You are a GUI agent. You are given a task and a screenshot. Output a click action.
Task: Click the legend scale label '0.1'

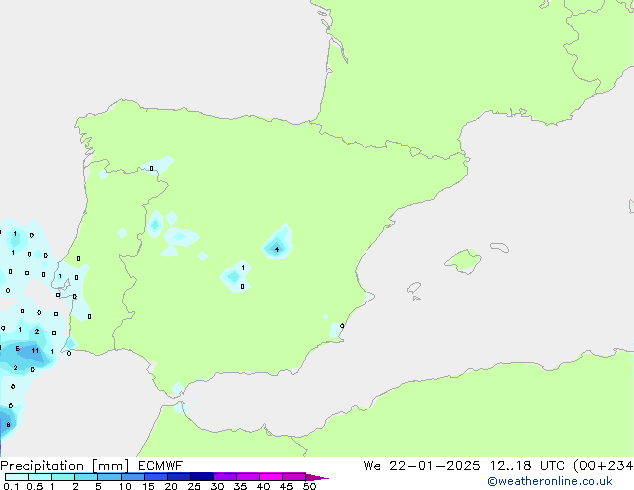click(x=11, y=486)
